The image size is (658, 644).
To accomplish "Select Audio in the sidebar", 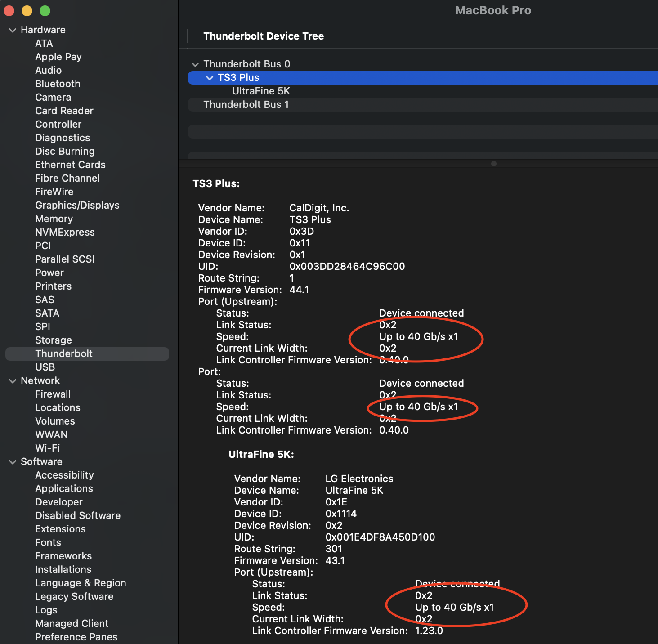I will pyautogui.click(x=49, y=70).
